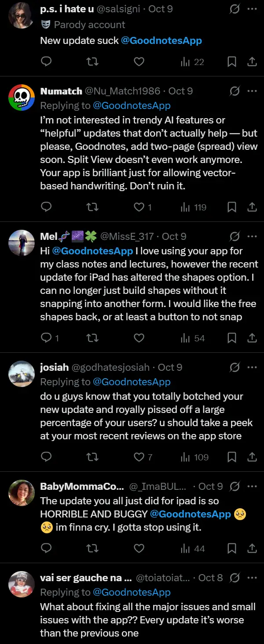The width and height of the screenshot is (264, 644).
Task: Like the 'New update suck' tweet
Action: click(139, 62)
